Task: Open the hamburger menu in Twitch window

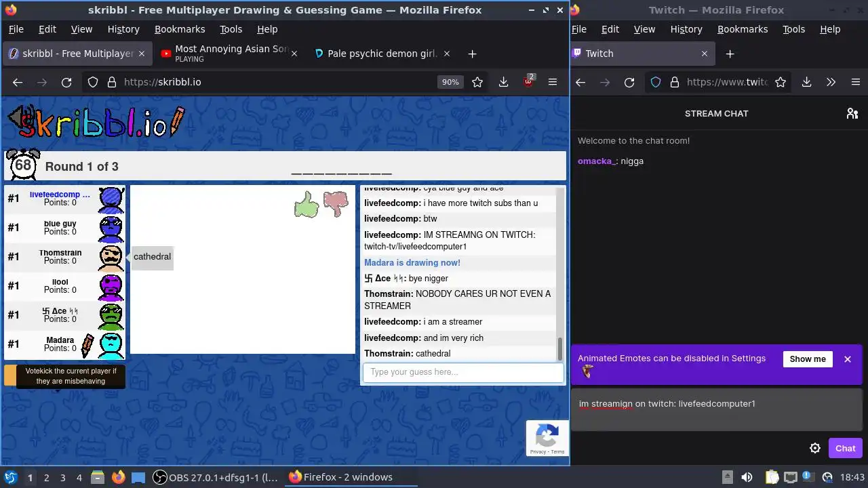Action: point(855,82)
